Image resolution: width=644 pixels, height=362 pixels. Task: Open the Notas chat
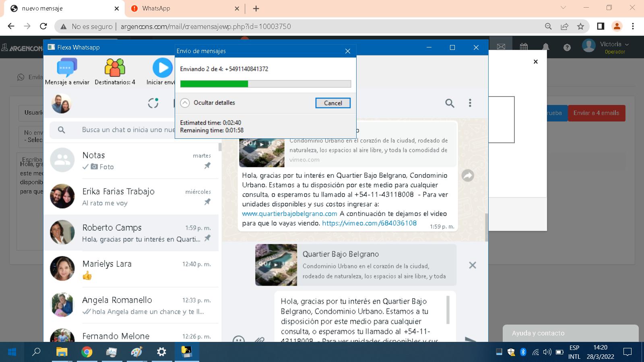131,160
